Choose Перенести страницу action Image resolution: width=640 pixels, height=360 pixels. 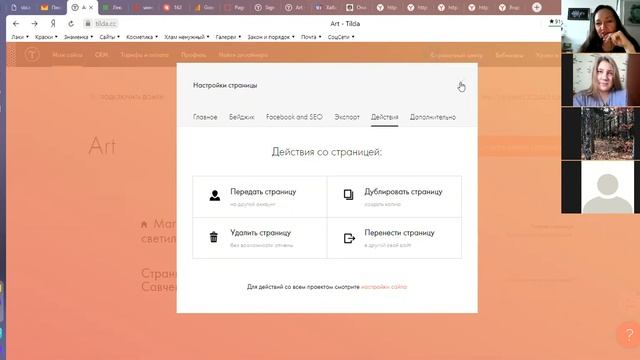(x=394, y=238)
